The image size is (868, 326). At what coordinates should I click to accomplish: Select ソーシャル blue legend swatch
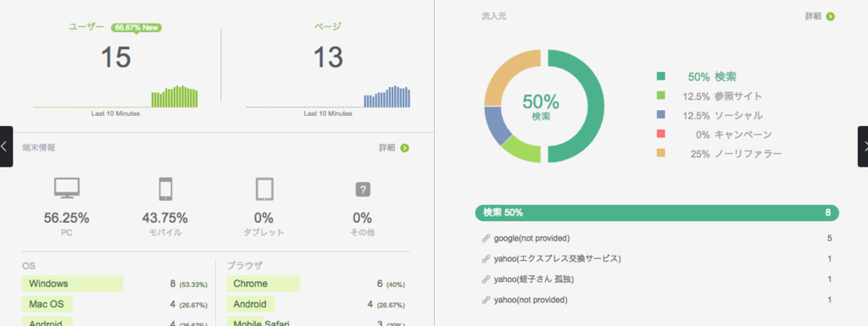click(x=660, y=115)
